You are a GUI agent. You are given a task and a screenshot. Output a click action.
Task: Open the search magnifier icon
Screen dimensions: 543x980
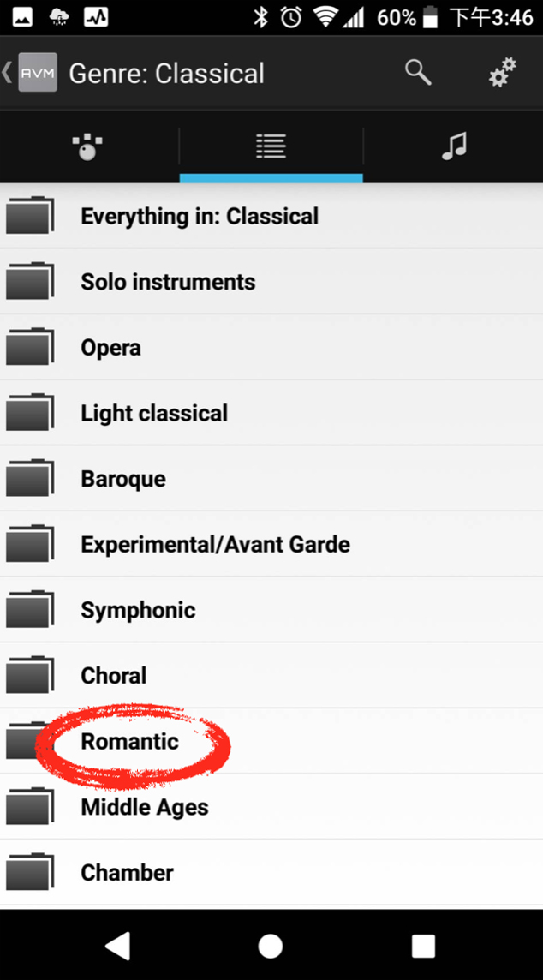[418, 73]
